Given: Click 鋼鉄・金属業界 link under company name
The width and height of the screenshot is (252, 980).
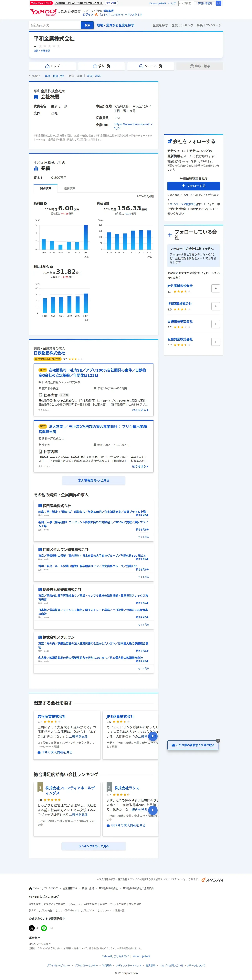Looking at the screenshot, I should 42,51.
